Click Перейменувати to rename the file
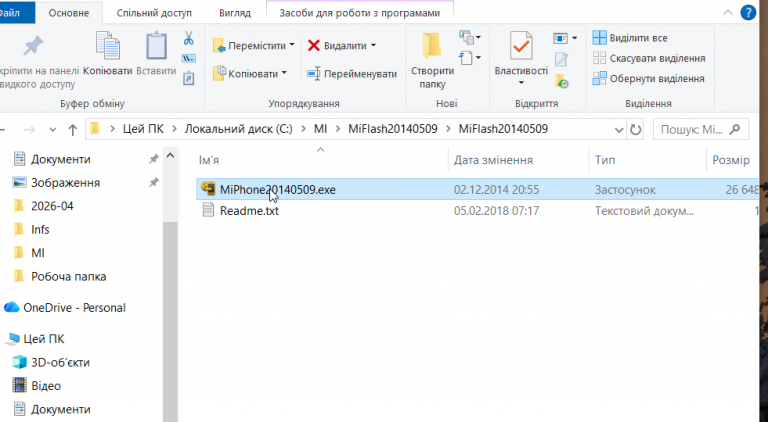This screenshot has width=768, height=422. pyautogui.click(x=352, y=74)
